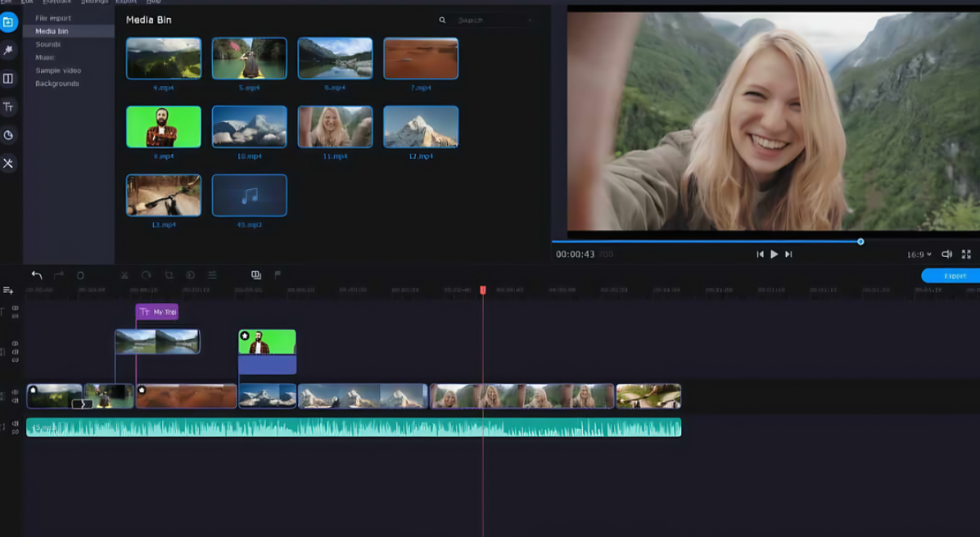Select the green screen 8.mp4 thumbnail
The height and width of the screenshot is (537, 980).
164,127
